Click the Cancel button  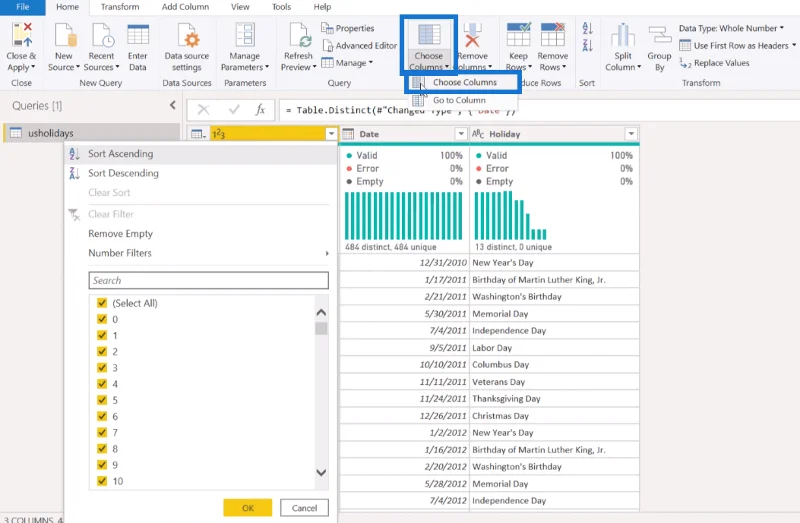(x=304, y=508)
